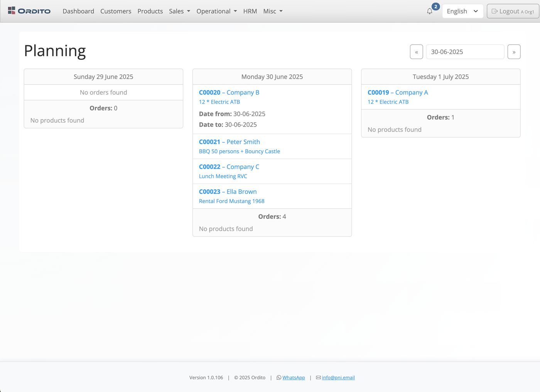
Task: Click the info@pni.email footer link
Action: [338, 378]
